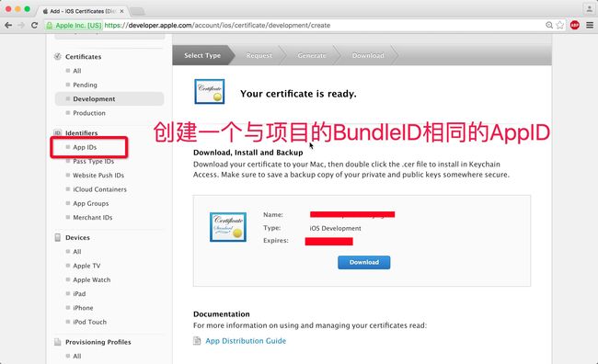
Task: Open All under Devices
Action: (77, 252)
